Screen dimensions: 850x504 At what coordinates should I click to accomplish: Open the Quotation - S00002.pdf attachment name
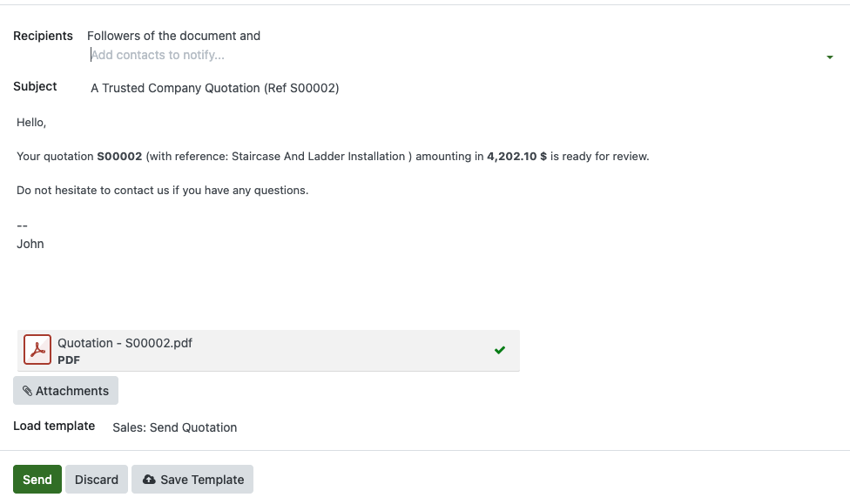(125, 343)
